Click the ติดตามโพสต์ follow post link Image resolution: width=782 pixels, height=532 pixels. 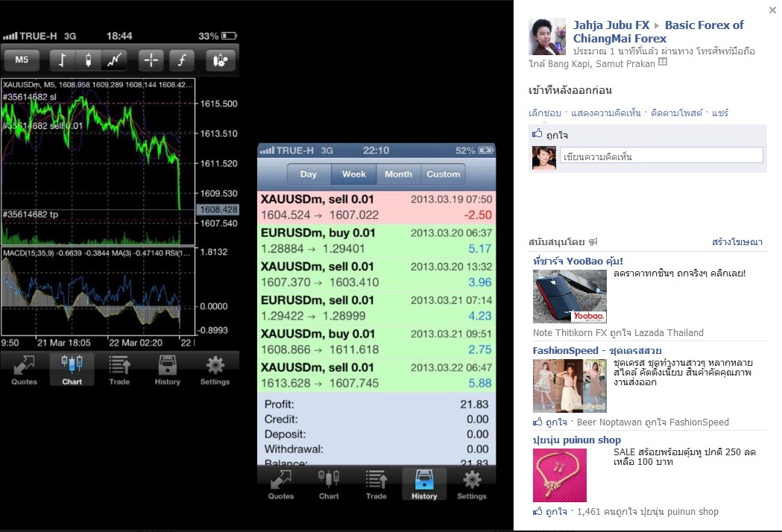(676, 113)
